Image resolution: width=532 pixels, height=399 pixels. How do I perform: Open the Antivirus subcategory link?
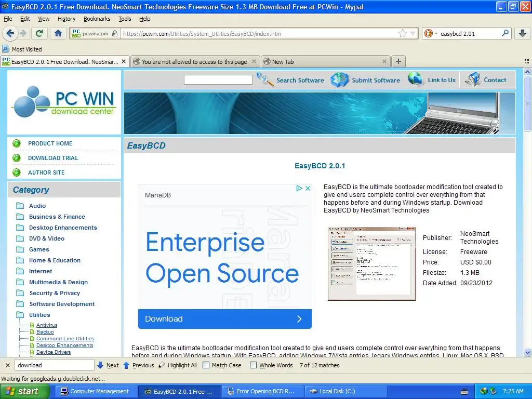(x=47, y=325)
